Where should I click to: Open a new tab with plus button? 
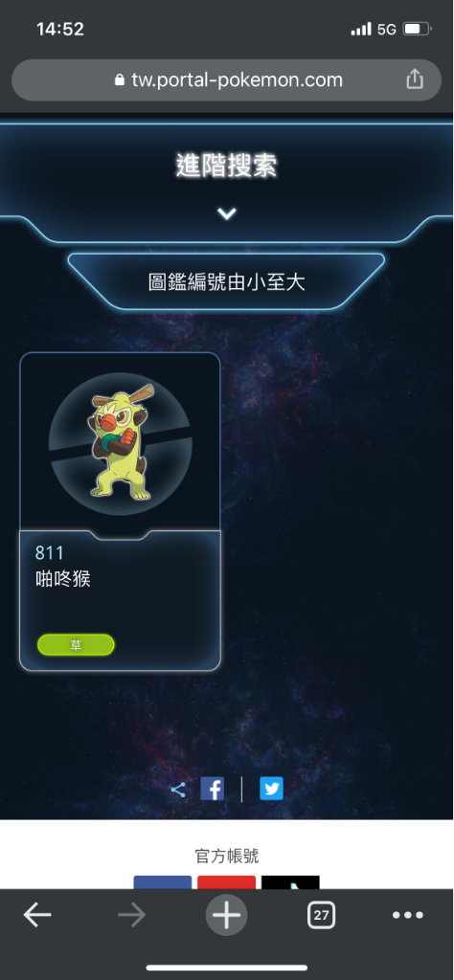226,915
